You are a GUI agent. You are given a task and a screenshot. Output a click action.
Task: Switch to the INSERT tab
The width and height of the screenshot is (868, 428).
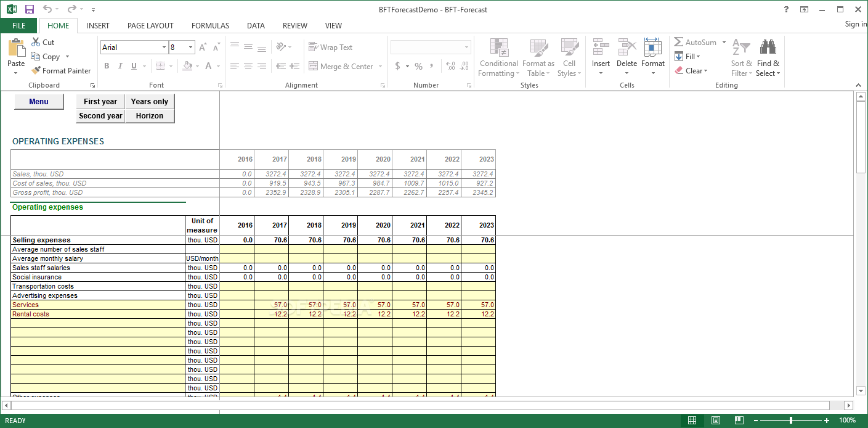point(98,26)
